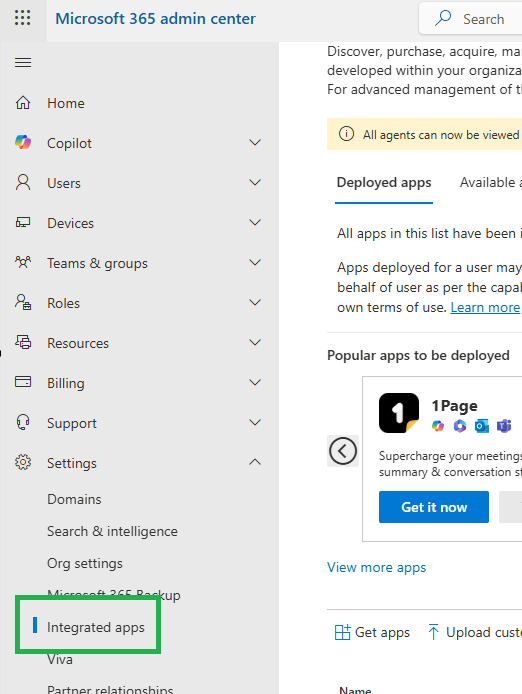Click the Microsoft 365 badge under 1Page
Screen dimensions: 522x694
[460, 426]
